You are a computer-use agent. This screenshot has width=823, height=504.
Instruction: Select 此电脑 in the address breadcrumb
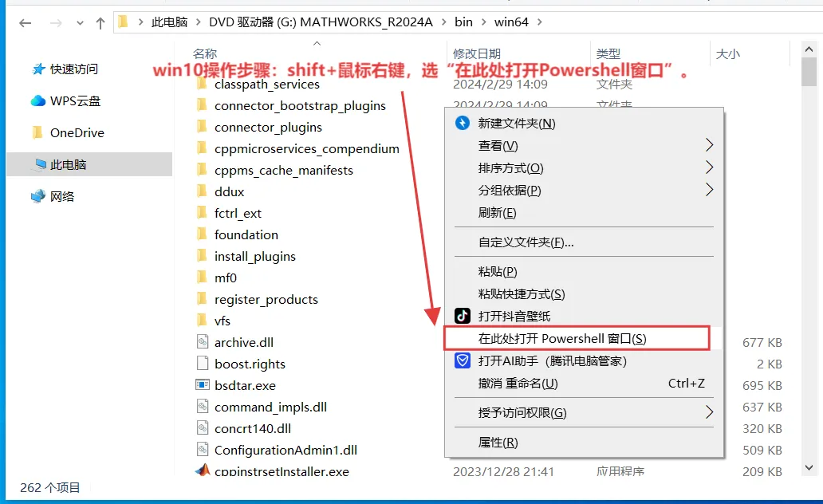(169, 22)
